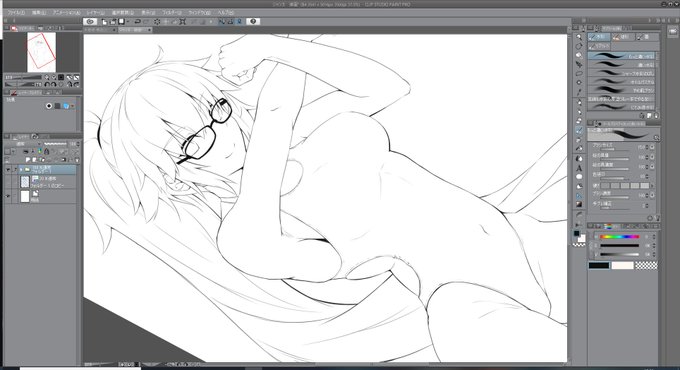Expand anti-aliasing options arrow in Tool Property

click(x=652, y=186)
